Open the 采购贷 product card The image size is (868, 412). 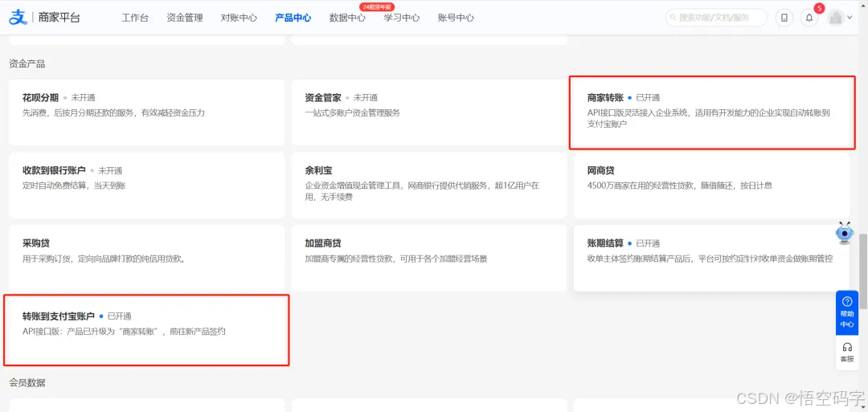click(147, 258)
